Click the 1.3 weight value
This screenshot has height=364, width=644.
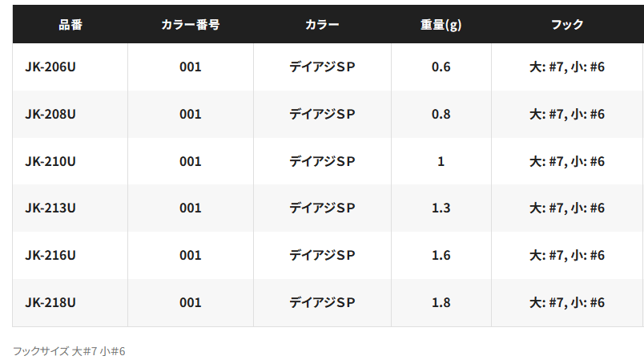pos(441,208)
